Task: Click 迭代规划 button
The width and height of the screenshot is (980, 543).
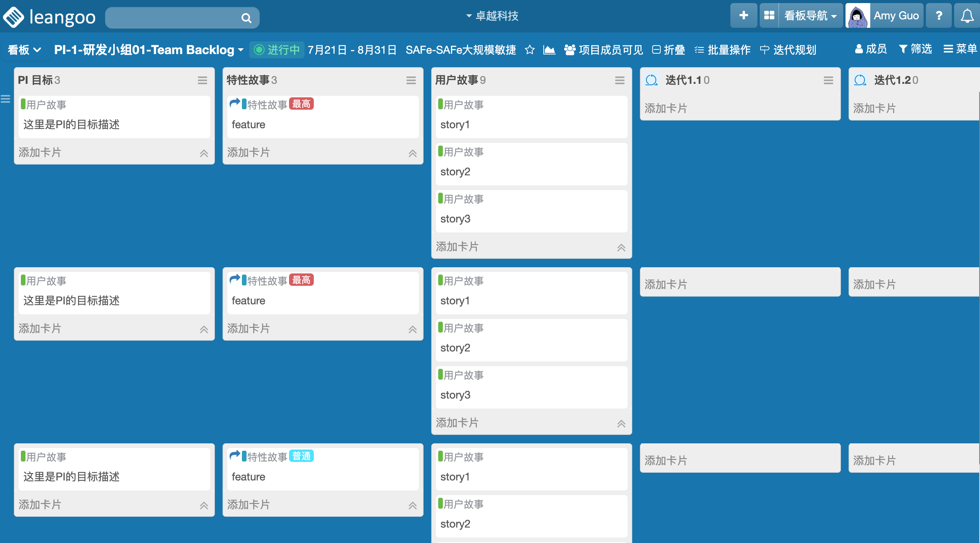Action: [788, 50]
